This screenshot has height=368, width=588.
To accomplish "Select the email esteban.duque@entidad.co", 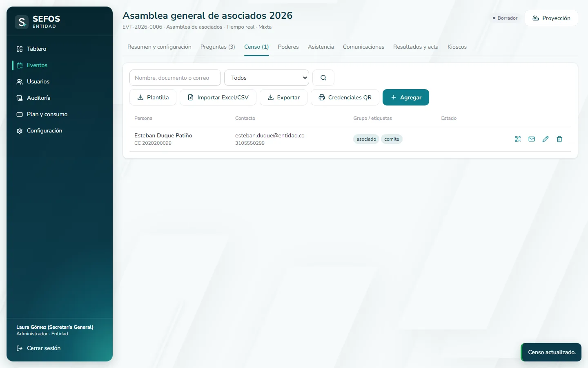I will pyautogui.click(x=270, y=135).
